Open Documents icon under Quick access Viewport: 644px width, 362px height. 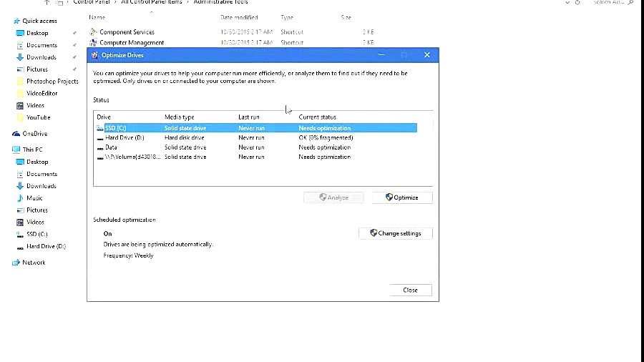pyautogui.click(x=20, y=45)
